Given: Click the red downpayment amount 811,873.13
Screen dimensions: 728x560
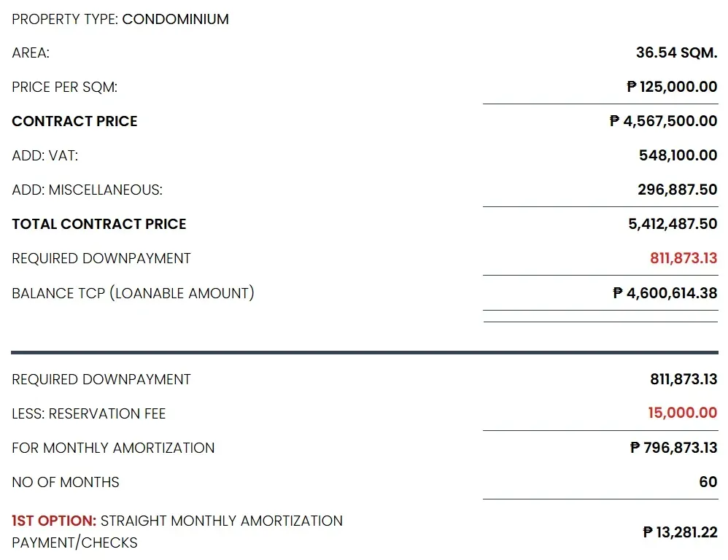Looking at the screenshot, I should point(684,258).
